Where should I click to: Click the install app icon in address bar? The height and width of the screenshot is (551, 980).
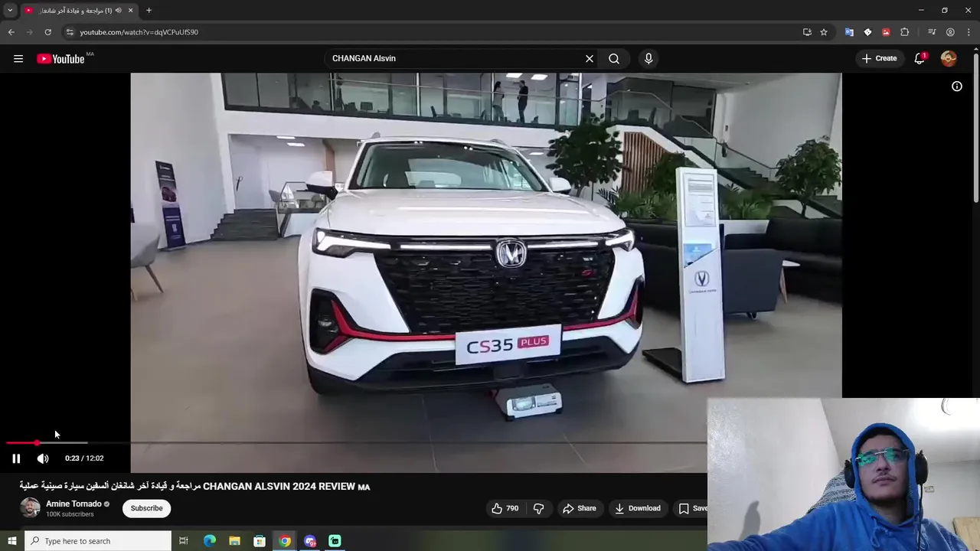[807, 32]
